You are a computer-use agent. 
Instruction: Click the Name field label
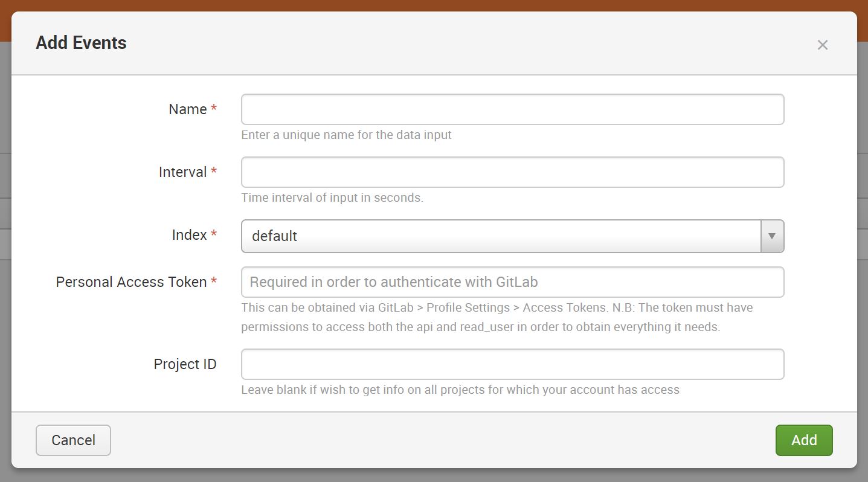point(188,109)
